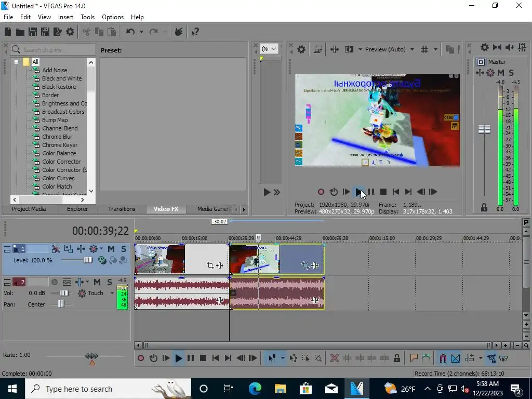Click the Cut scissors icon
532x399 pixels.
[87, 32]
